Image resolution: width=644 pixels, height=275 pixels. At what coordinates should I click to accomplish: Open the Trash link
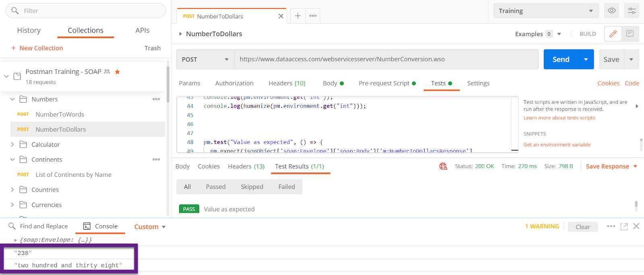(x=153, y=48)
